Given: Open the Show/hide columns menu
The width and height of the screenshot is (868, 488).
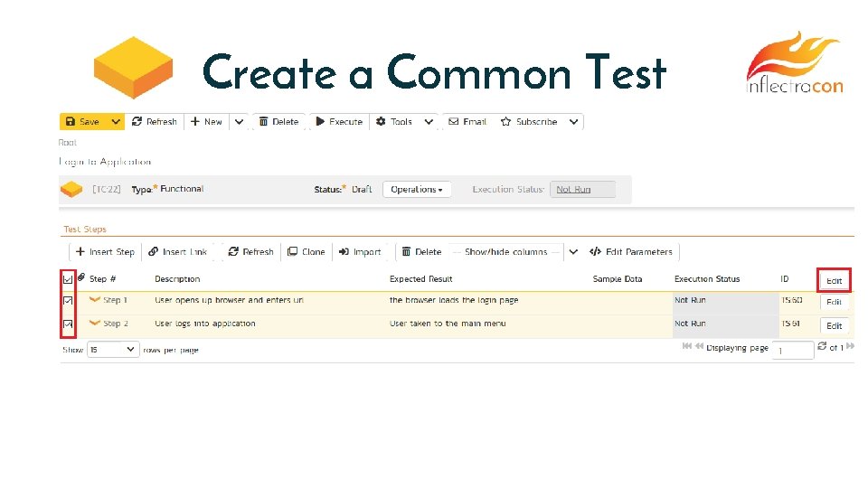Looking at the screenshot, I should pos(505,252).
